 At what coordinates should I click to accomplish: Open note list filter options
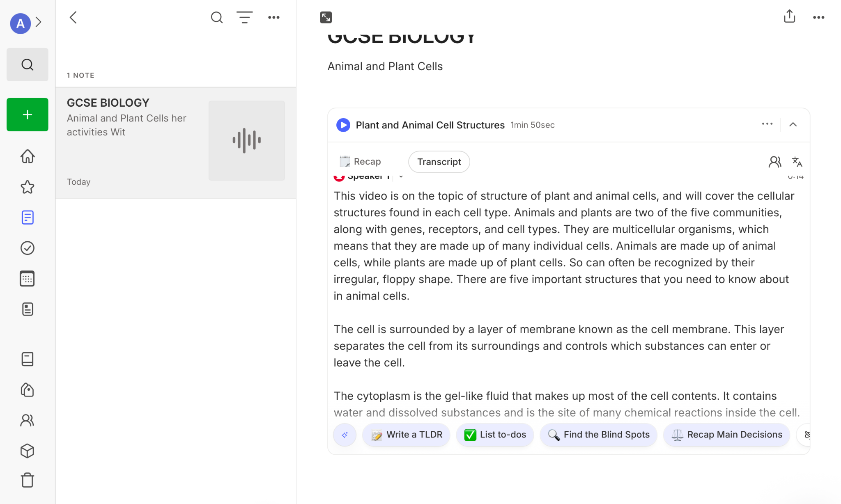pos(245,18)
